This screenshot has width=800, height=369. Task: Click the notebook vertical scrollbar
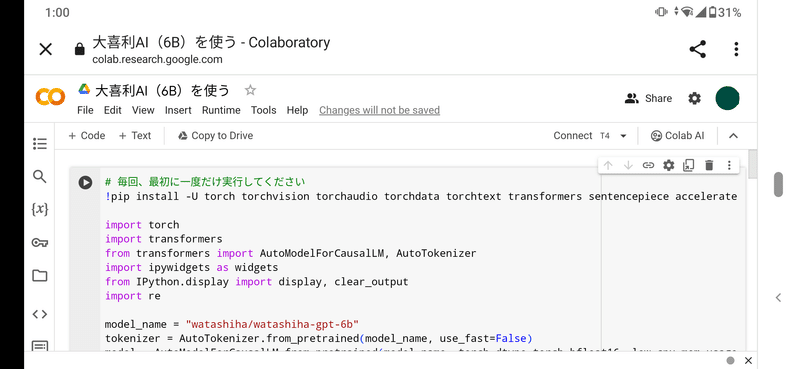(x=753, y=164)
